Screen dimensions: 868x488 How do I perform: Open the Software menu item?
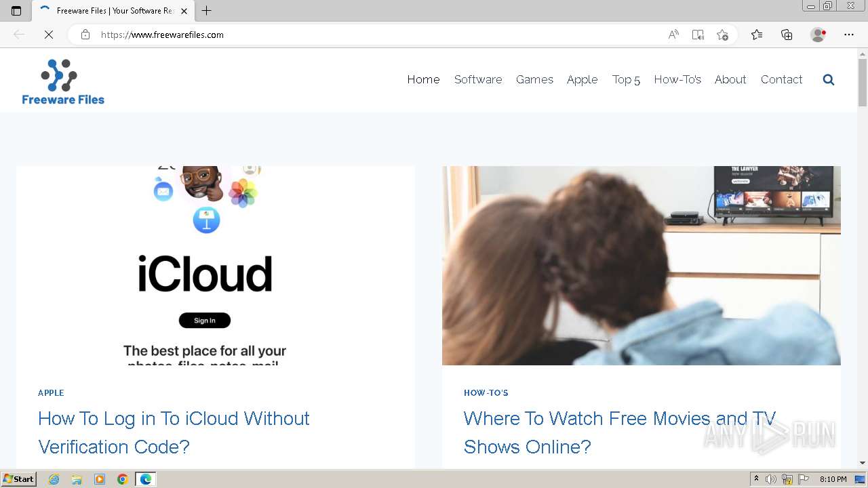(x=478, y=79)
